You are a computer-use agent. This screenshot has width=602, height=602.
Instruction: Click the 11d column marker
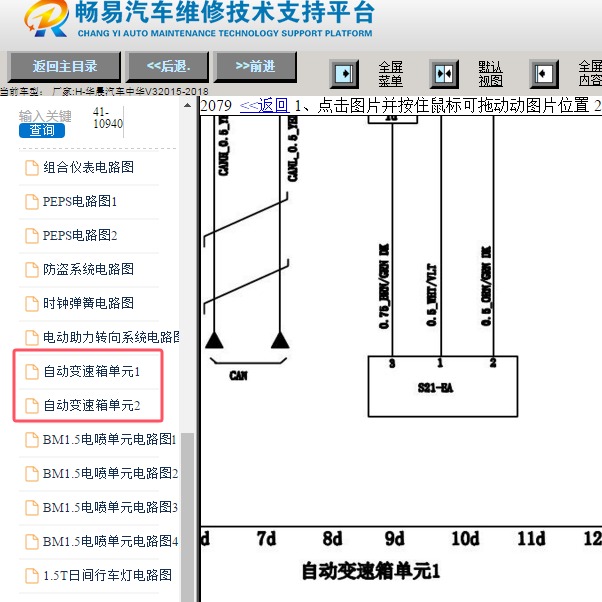tap(531, 538)
